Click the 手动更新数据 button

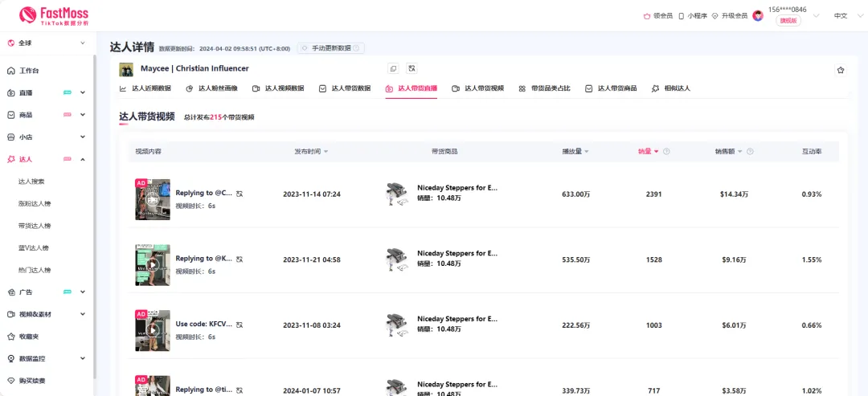[x=330, y=48]
